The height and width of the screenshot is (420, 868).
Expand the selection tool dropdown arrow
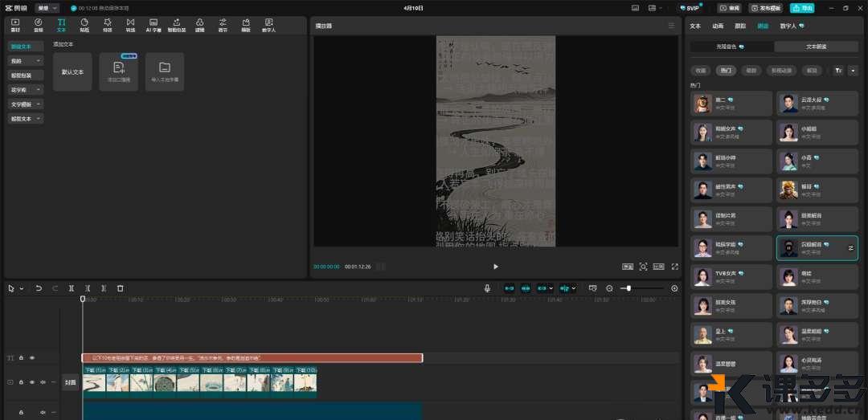[22, 289]
